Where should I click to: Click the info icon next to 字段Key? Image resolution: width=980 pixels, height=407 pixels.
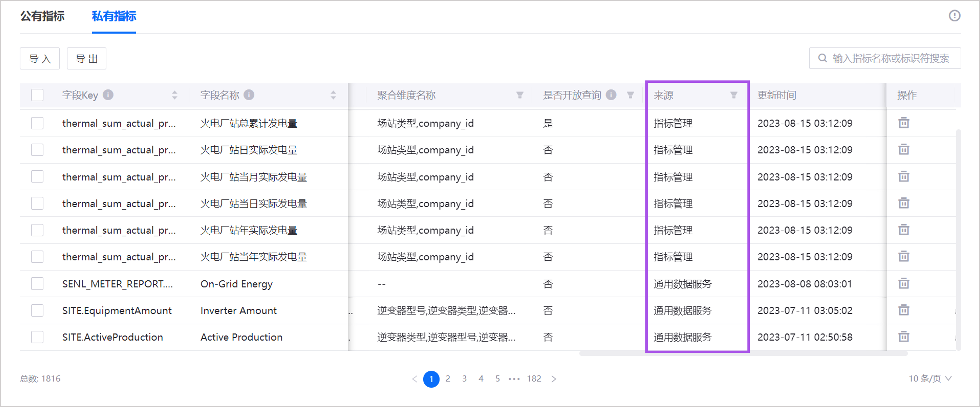108,95
